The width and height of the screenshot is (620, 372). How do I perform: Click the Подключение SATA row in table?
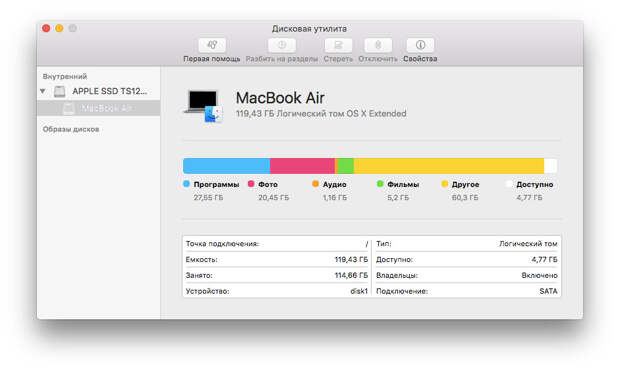click(467, 291)
